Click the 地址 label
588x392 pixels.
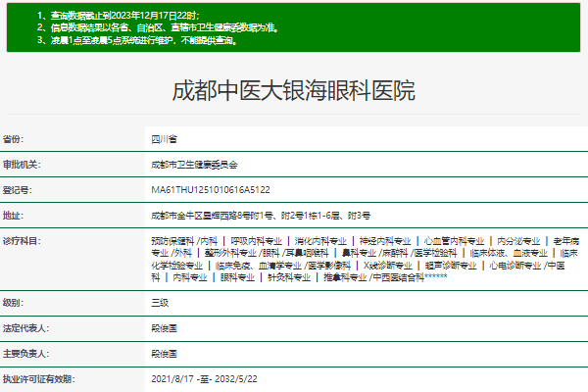pyautogui.click(x=13, y=216)
